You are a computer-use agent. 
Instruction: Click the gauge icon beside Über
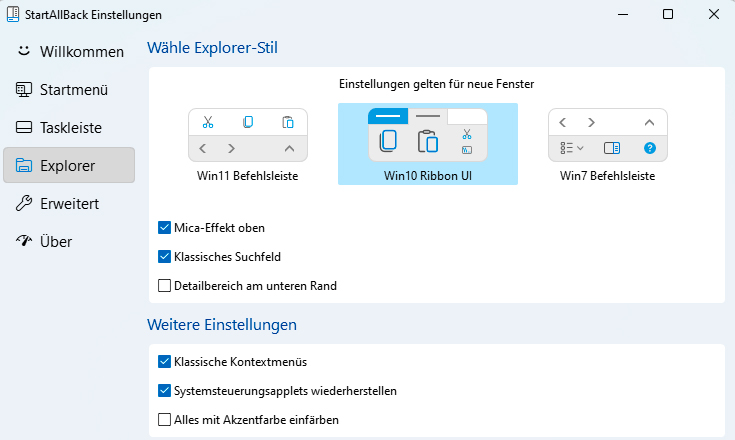pyautogui.click(x=24, y=240)
